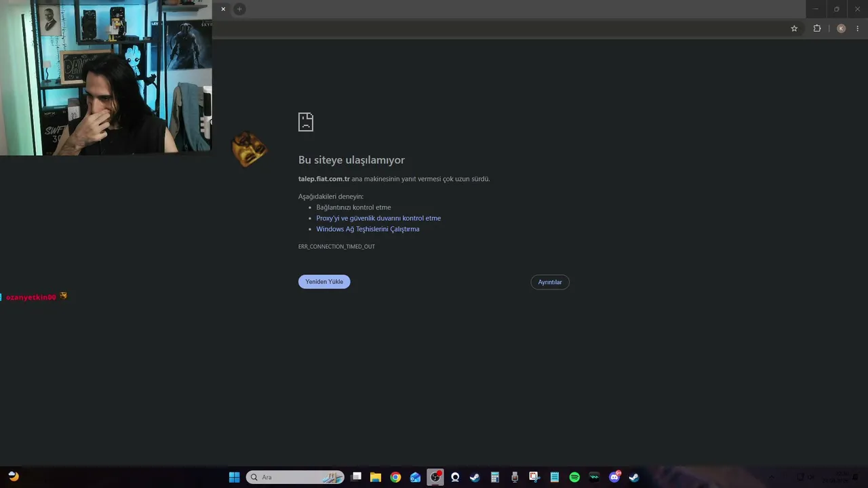Click the ozanyetkin00 chat username
This screenshot has width=868, height=488.
[x=31, y=298]
